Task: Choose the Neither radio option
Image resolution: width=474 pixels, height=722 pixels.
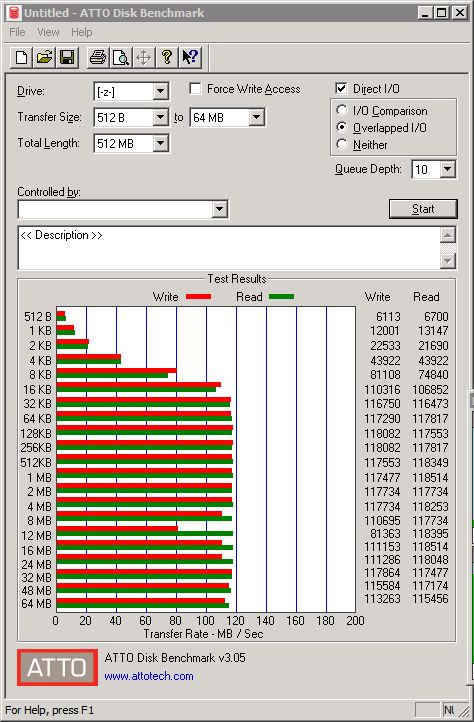Action: pyautogui.click(x=342, y=145)
